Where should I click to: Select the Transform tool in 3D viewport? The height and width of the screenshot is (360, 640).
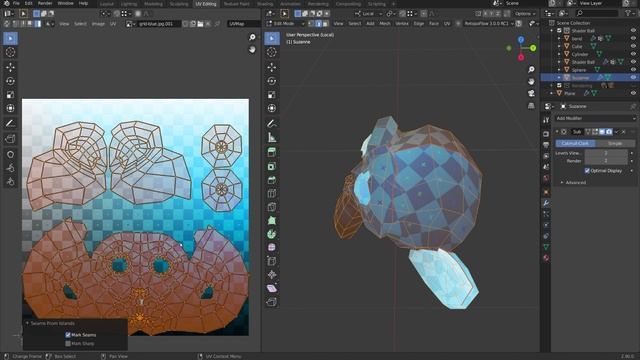point(272,108)
